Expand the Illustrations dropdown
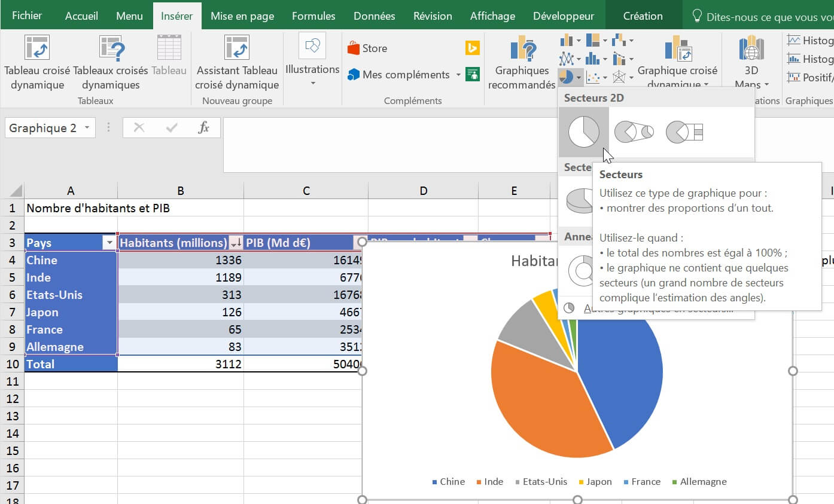Viewport: 834px width, 504px height. tap(312, 83)
